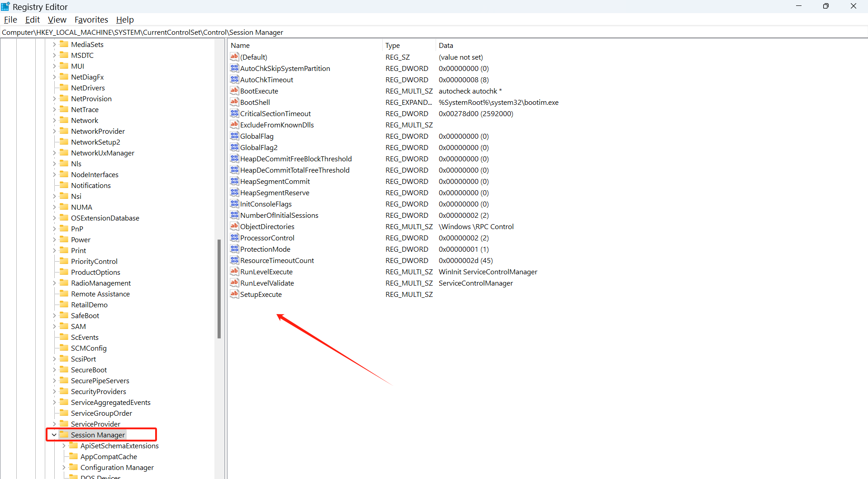The width and height of the screenshot is (868, 479).
Task: Select the ServiceGroupOrder key
Action: click(x=101, y=413)
